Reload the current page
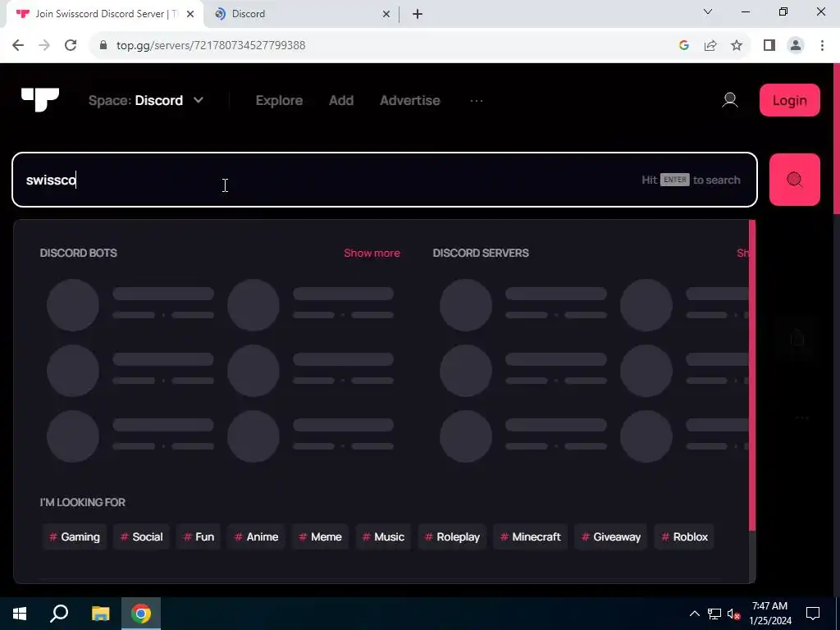 click(71, 46)
